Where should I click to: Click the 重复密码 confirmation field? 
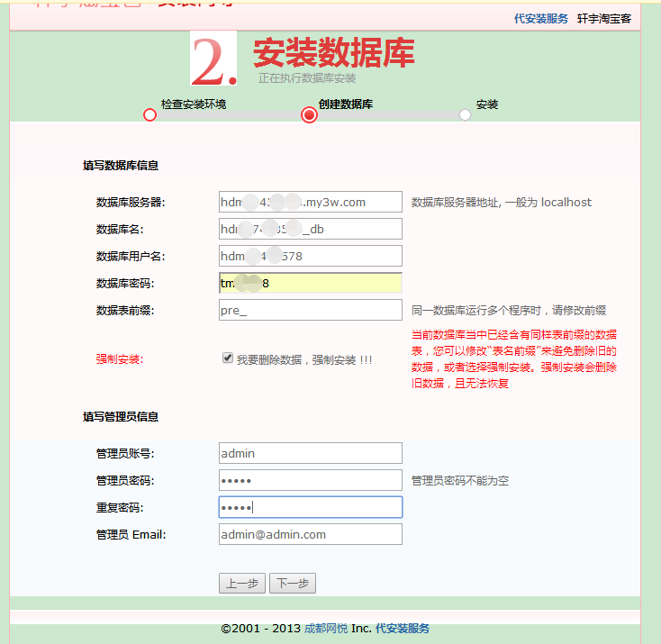tap(310, 507)
